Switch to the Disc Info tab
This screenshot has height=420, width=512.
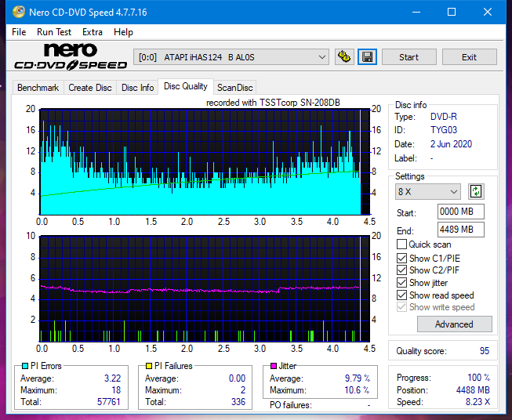137,88
